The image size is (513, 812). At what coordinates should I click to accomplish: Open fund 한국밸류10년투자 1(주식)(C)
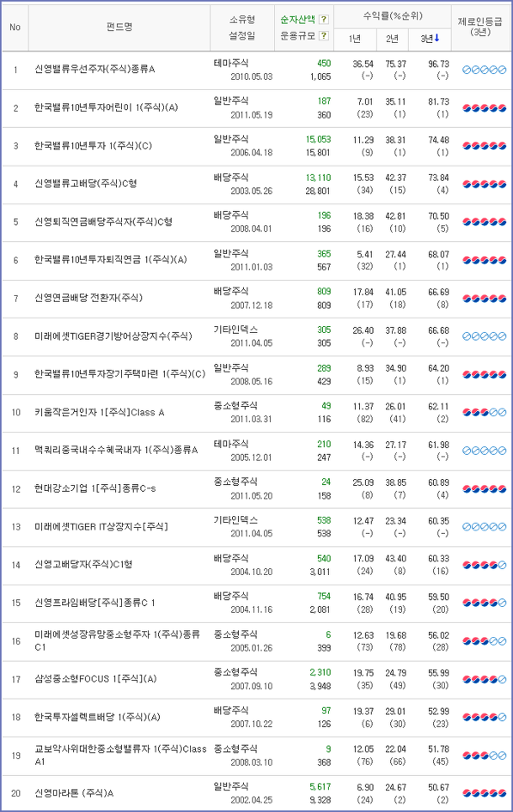[93, 146]
